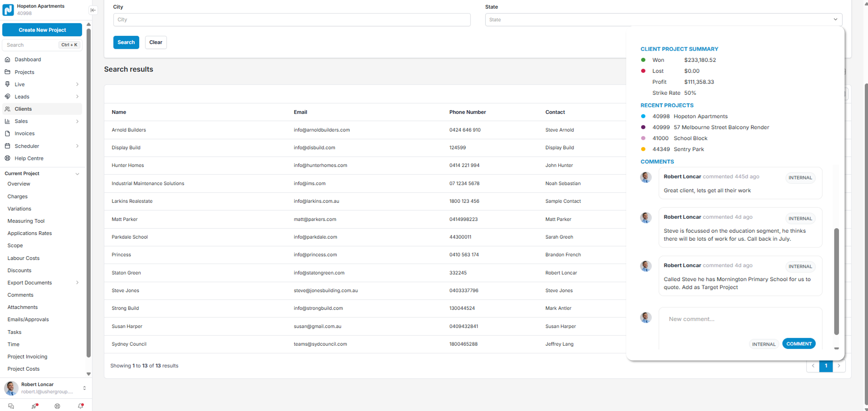This screenshot has width=868, height=411.
Task: Click the New comment text field
Action: 740,319
